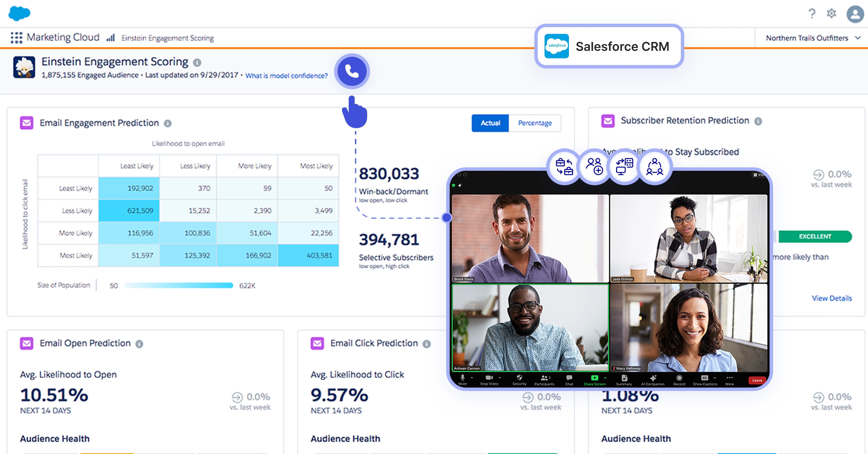Image resolution: width=868 pixels, height=454 pixels.
Task: Open the audio options caret beside Mute
Action: (x=472, y=378)
